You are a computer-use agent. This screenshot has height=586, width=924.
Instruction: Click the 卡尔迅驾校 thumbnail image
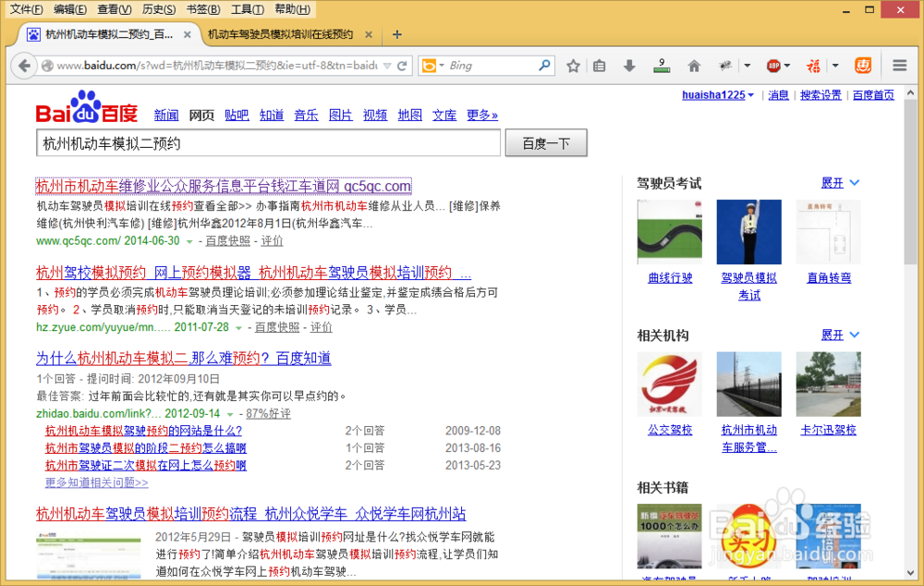(829, 385)
